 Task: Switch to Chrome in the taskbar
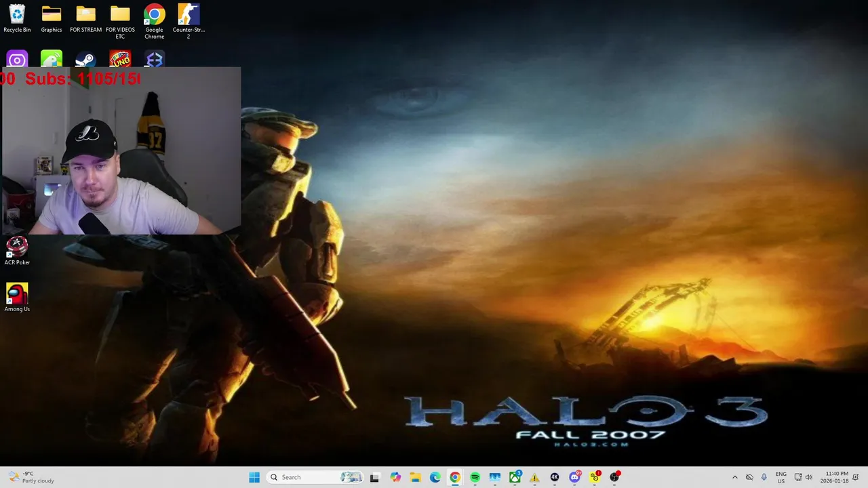(x=455, y=477)
